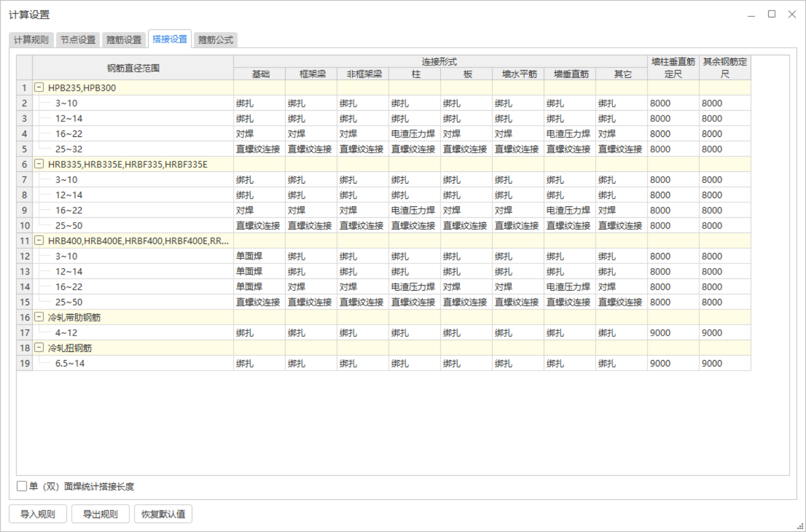Click the 恢复默认值 button

(163, 514)
